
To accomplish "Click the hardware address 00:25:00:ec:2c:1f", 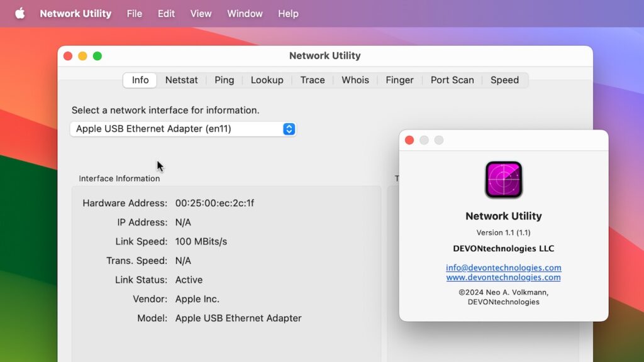I will coord(215,203).
